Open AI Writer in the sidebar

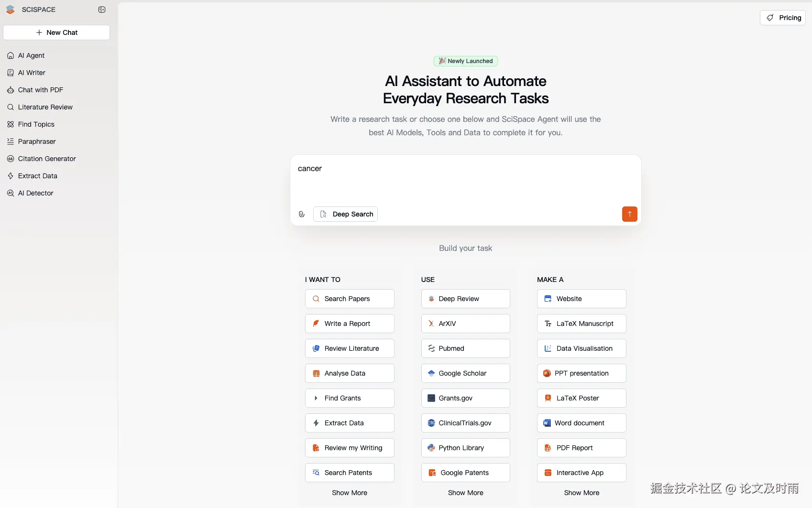coord(32,73)
